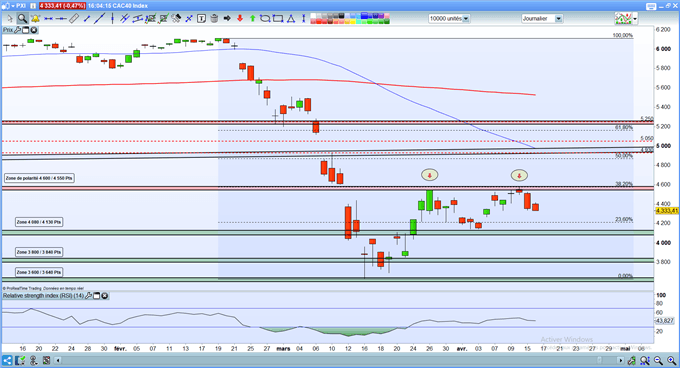The height and width of the screenshot is (368, 680).
Task: Close the RSI indicator panel
Action: click(105, 296)
